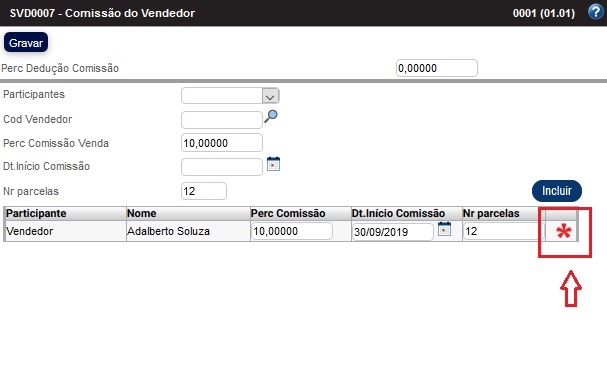Screen dimensions: 607x373
Task: Click the Nr parcelas form label
Action: pos(31,191)
